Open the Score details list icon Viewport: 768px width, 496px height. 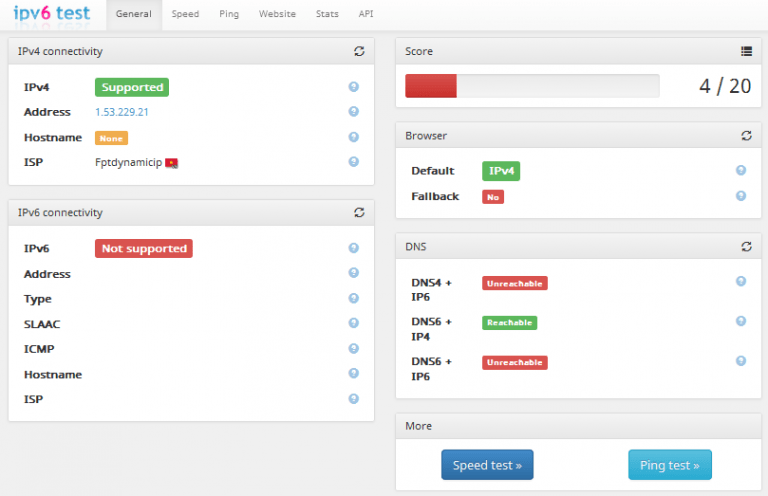pyautogui.click(x=746, y=51)
